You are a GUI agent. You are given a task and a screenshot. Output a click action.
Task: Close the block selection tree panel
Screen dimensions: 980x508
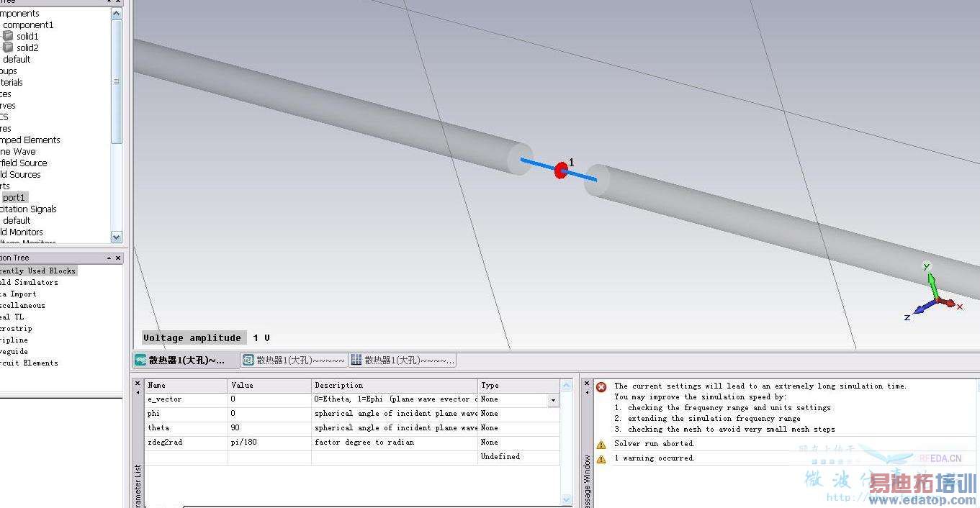pos(119,258)
